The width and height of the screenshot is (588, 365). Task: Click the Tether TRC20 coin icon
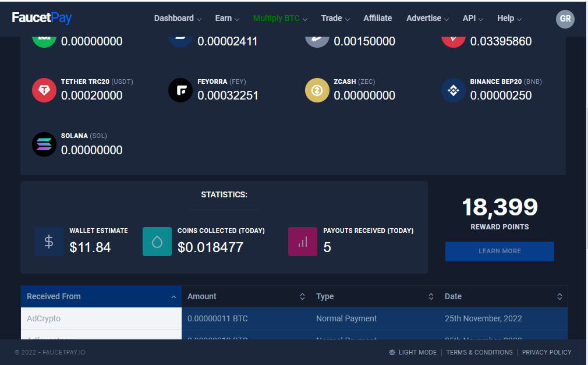pos(44,90)
